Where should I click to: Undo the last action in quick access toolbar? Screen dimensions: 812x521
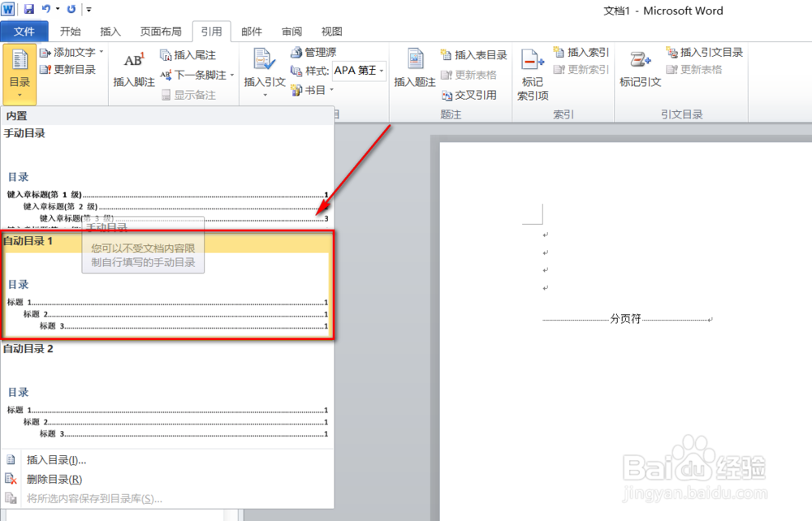tap(46, 9)
